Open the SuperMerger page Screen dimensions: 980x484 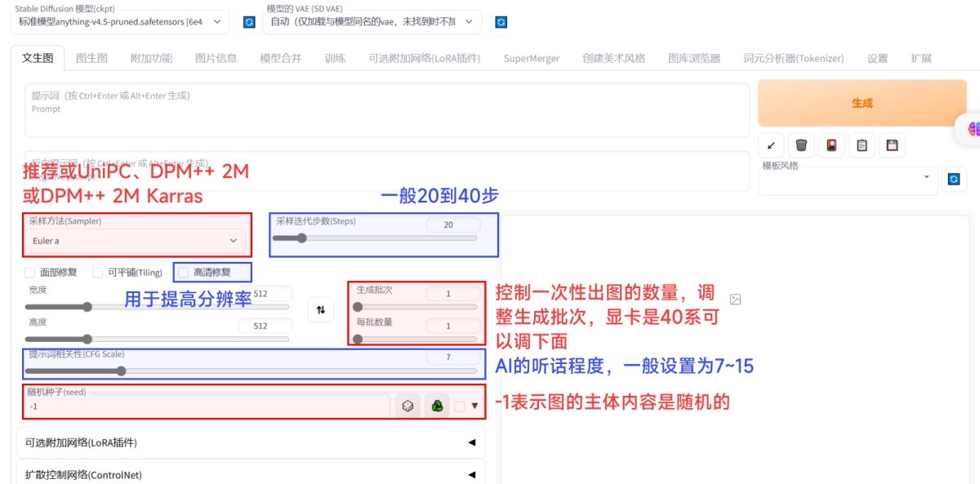coord(531,58)
